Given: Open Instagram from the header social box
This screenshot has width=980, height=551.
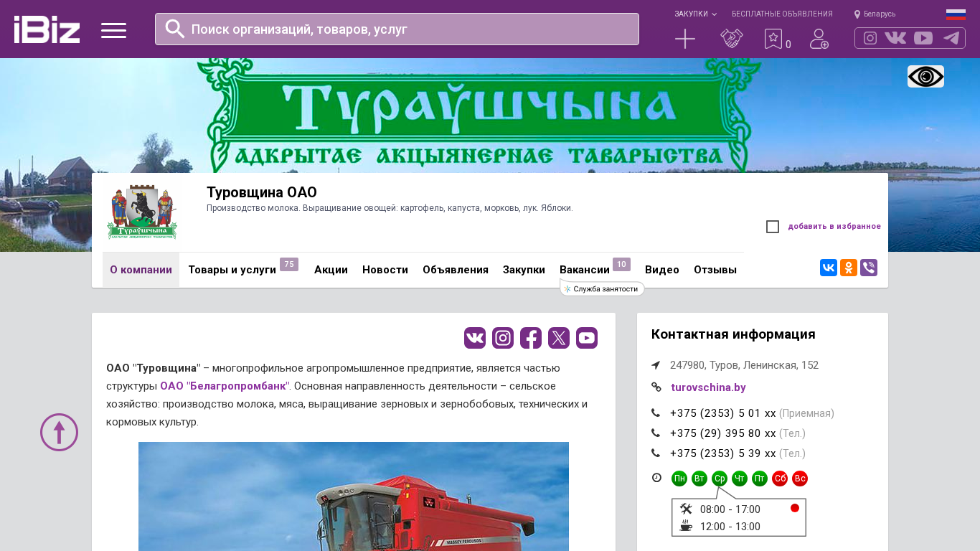Looking at the screenshot, I should pos(870,38).
